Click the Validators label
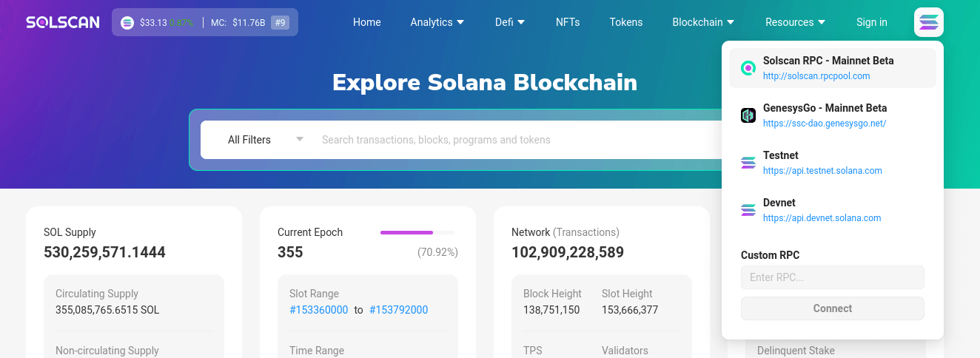Image resolution: width=980 pixels, height=358 pixels. pyautogui.click(x=625, y=351)
